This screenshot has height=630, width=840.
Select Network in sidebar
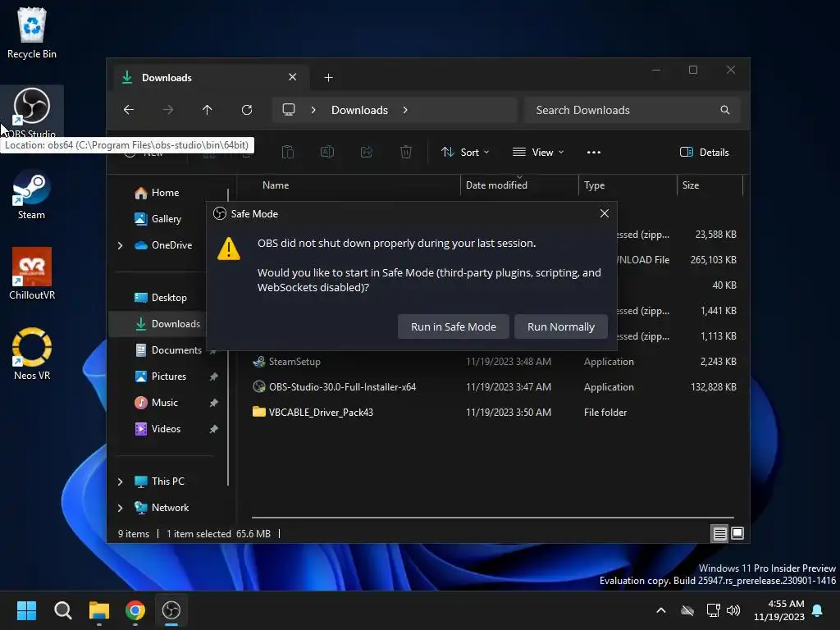point(162,507)
